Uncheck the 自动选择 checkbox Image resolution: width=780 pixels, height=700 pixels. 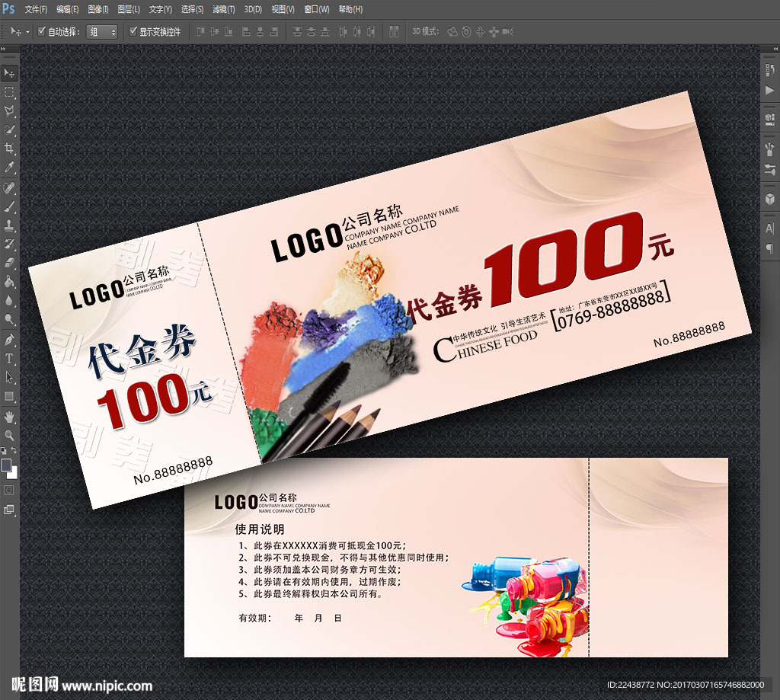pos(42,32)
